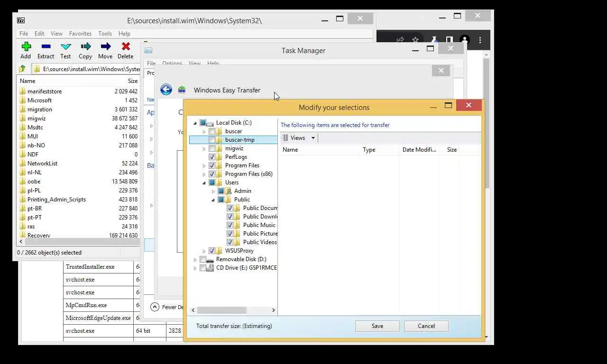Click the Add icon in 7-Zip toolbar

pyautogui.click(x=26, y=46)
